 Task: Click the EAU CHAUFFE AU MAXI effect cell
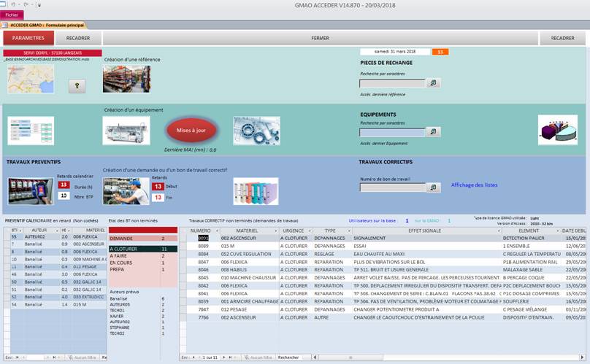click(426, 254)
